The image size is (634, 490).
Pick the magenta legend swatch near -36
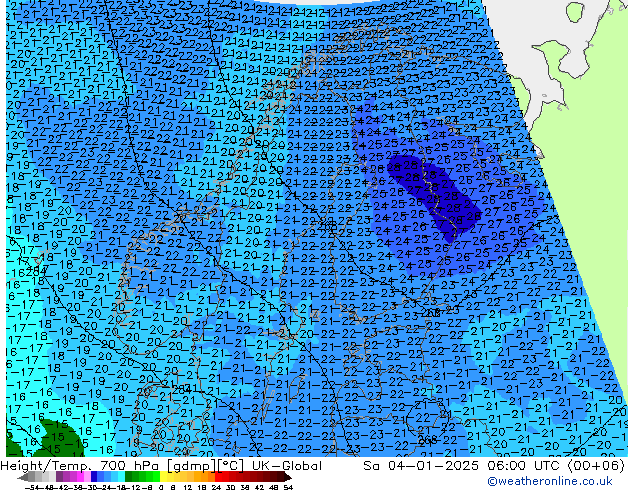point(80,476)
